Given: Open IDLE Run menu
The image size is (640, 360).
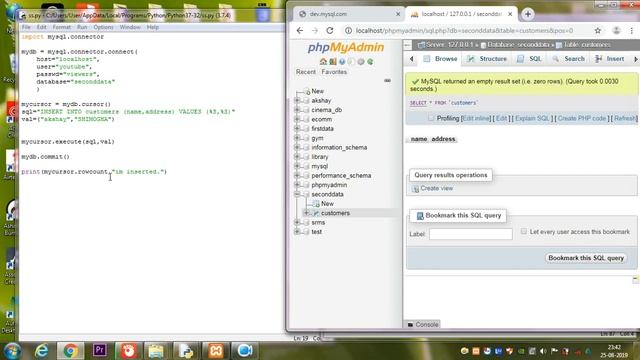Looking at the screenshot, I should click(x=82, y=27).
